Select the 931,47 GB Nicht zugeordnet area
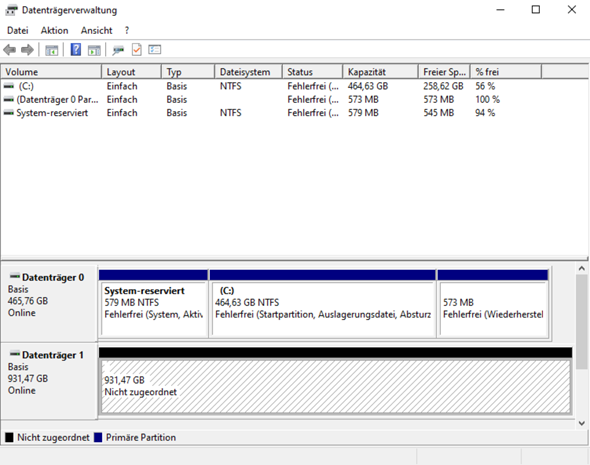The height and width of the screenshot is (465, 590). tap(336, 386)
